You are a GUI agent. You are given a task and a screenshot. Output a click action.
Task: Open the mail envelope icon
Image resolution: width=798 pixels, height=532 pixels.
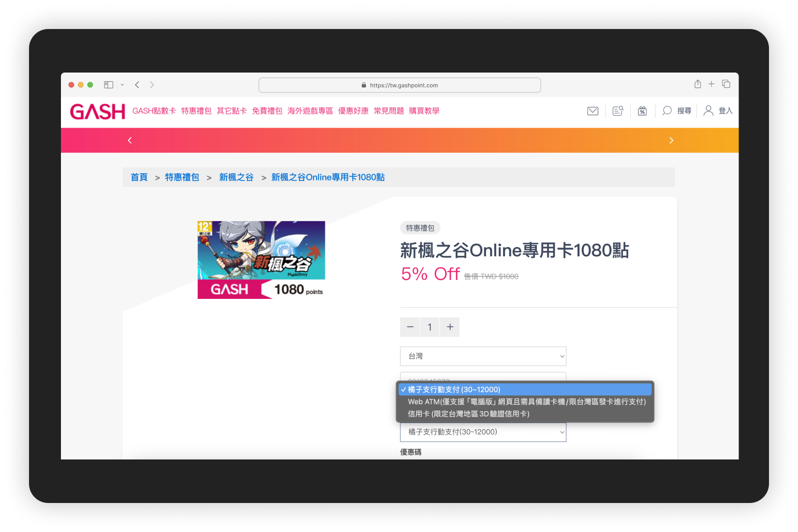[592, 111]
